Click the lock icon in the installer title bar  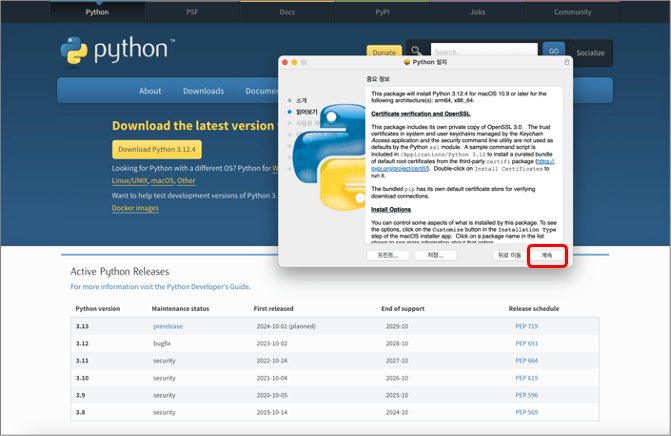click(567, 62)
